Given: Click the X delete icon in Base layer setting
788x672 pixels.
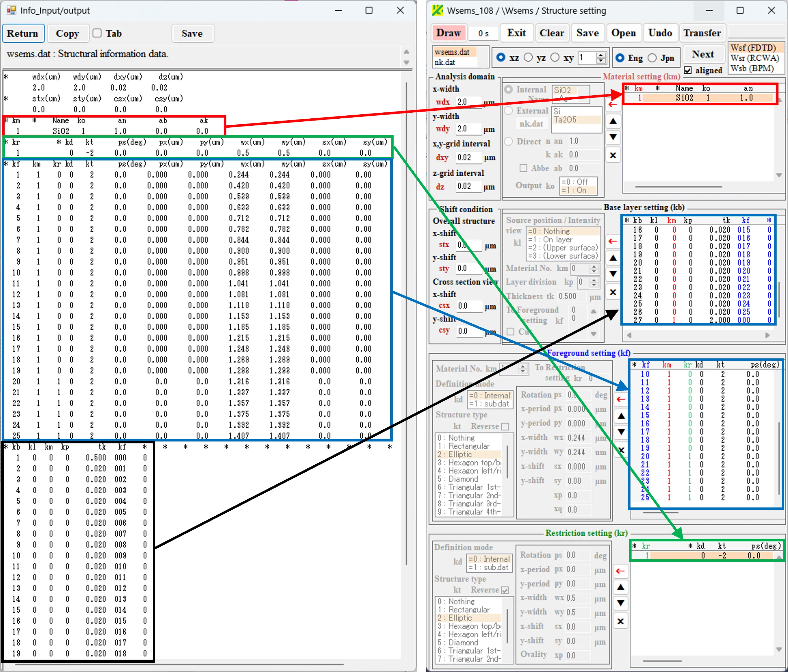Looking at the screenshot, I should coord(613,292).
